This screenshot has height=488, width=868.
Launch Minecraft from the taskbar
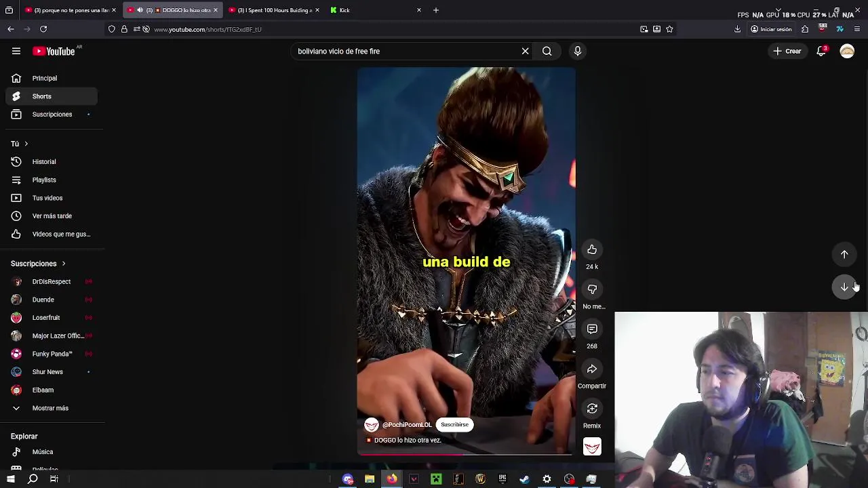(x=436, y=479)
